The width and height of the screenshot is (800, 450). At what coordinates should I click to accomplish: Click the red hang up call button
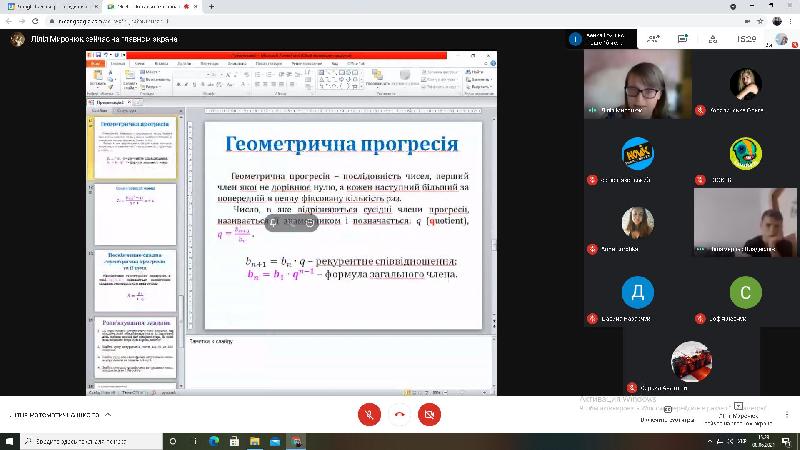pos(399,414)
